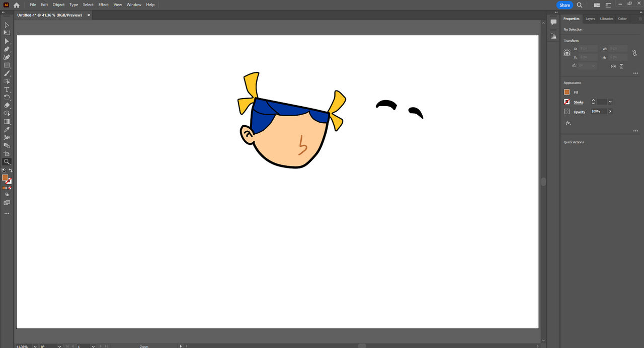
Task: Select the Crop/Artboard tool
Action: [x=7, y=153]
